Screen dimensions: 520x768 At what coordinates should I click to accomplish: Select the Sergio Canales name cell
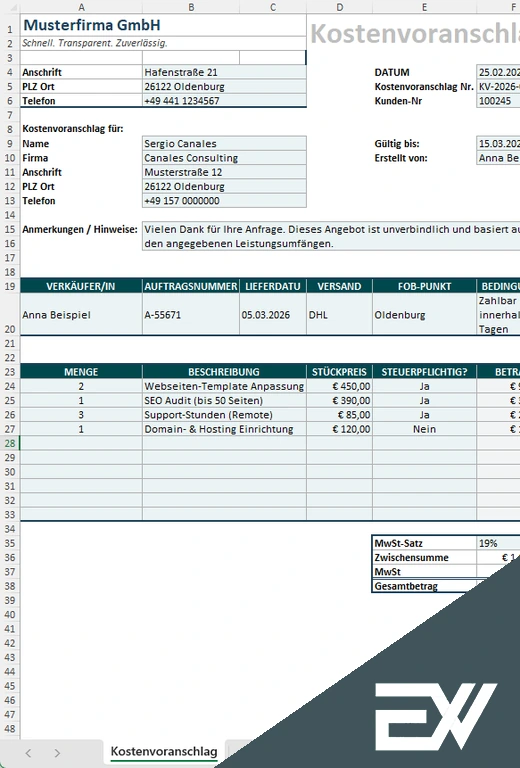click(x=224, y=144)
